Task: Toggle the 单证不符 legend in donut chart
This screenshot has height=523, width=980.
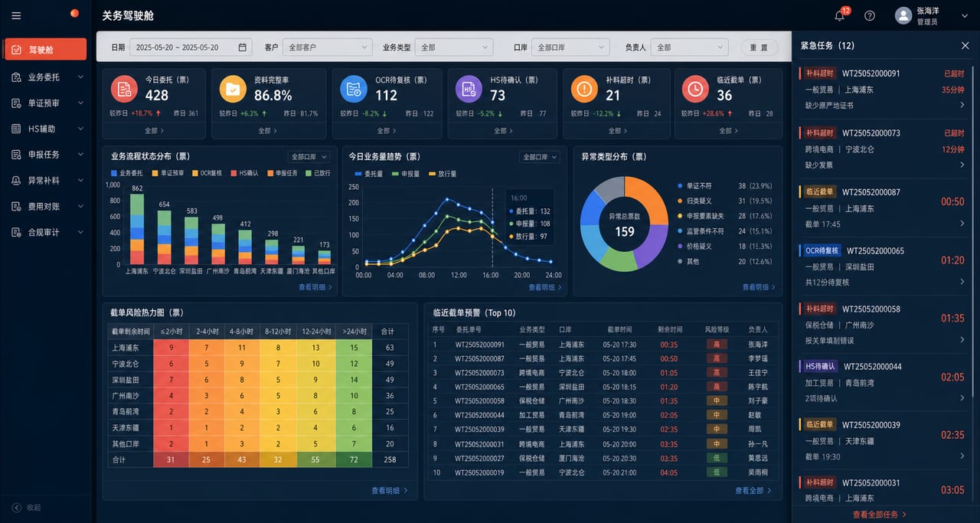Action: point(694,186)
